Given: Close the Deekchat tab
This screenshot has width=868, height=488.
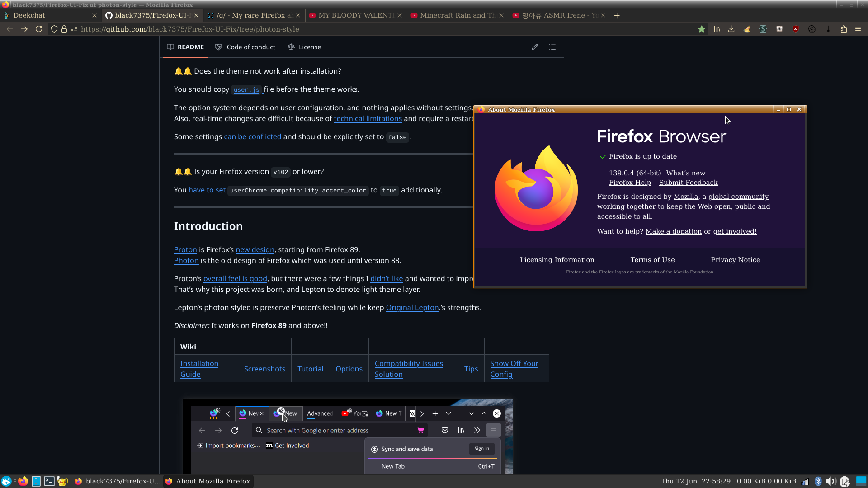Looking at the screenshot, I should [x=94, y=15].
